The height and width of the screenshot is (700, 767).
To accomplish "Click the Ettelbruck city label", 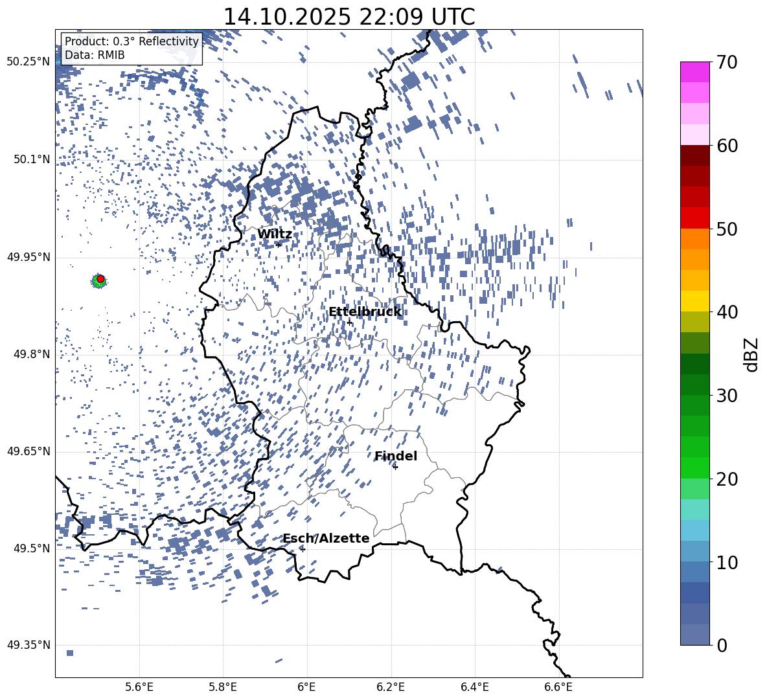I will [x=365, y=312].
